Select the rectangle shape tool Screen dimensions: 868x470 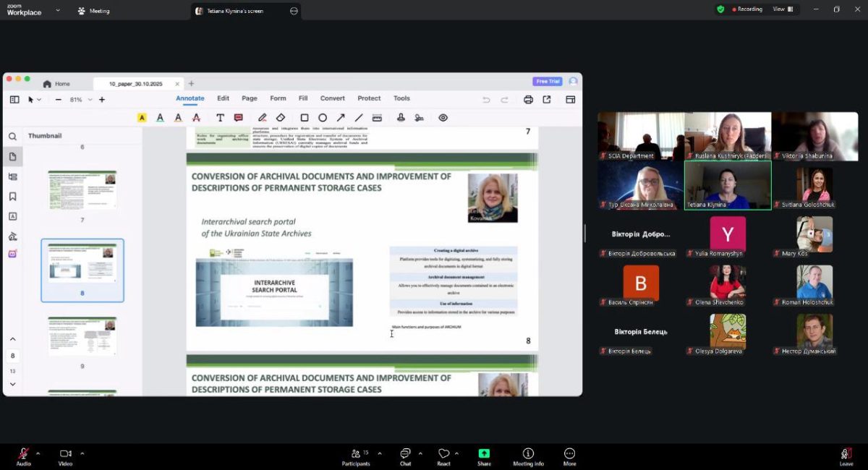click(305, 118)
